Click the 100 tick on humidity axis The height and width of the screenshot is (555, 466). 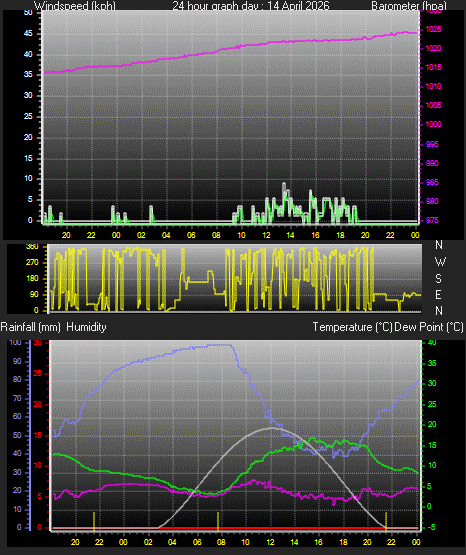coord(16,343)
